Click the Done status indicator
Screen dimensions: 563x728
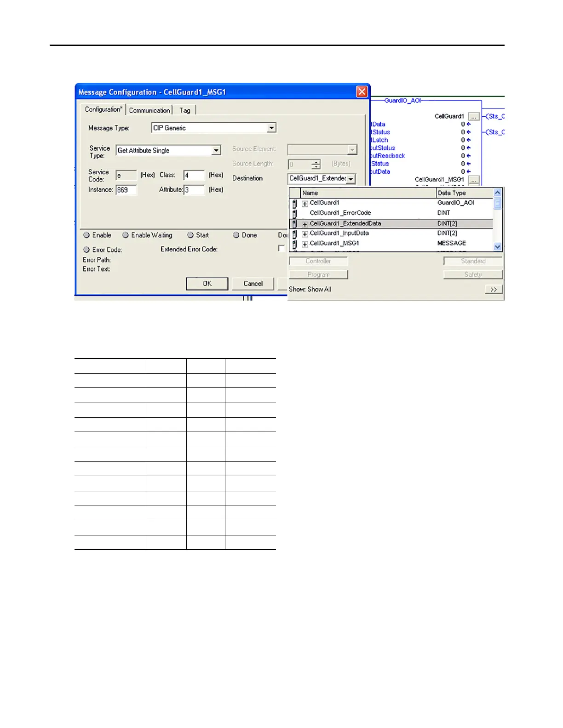point(236,235)
